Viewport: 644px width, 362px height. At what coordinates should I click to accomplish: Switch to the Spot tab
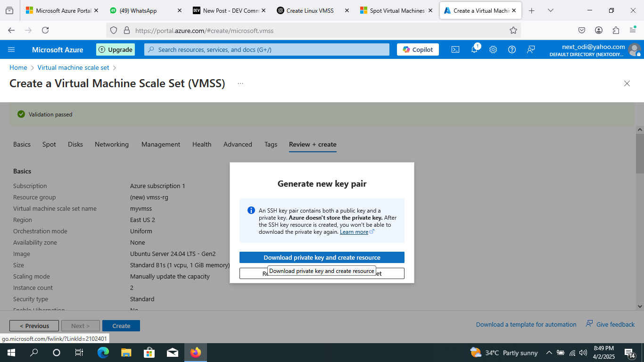49,144
